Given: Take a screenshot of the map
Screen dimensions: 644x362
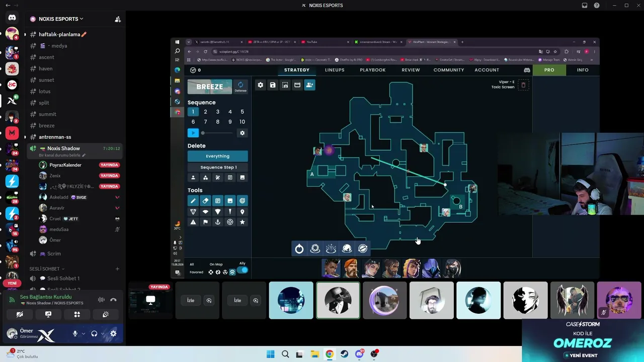Looking at the screenshot, I should pyautogui.click(x=285, y=85).
